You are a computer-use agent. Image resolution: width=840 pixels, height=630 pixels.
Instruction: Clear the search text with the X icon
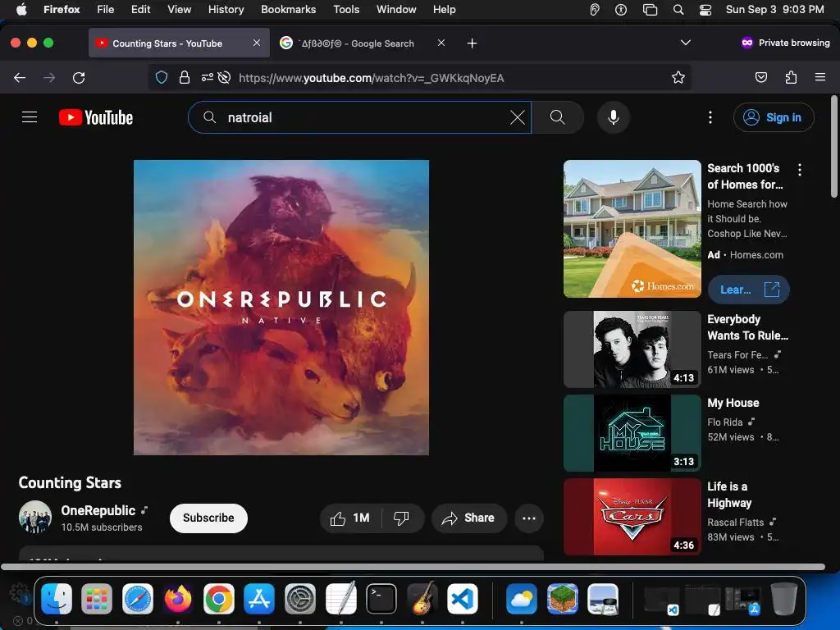point(517,117)
